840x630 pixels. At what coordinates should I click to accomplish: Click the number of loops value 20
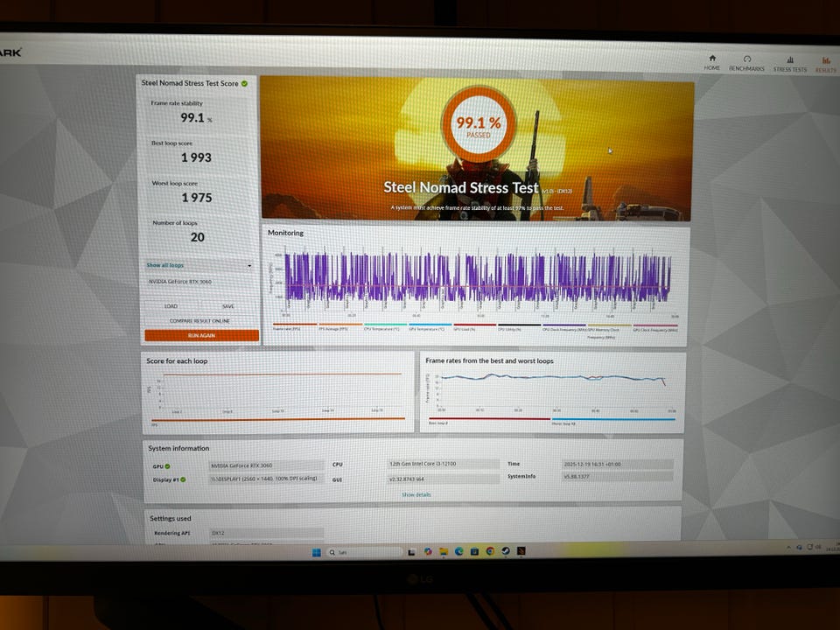pyautogui.click(x=197, y=237)
